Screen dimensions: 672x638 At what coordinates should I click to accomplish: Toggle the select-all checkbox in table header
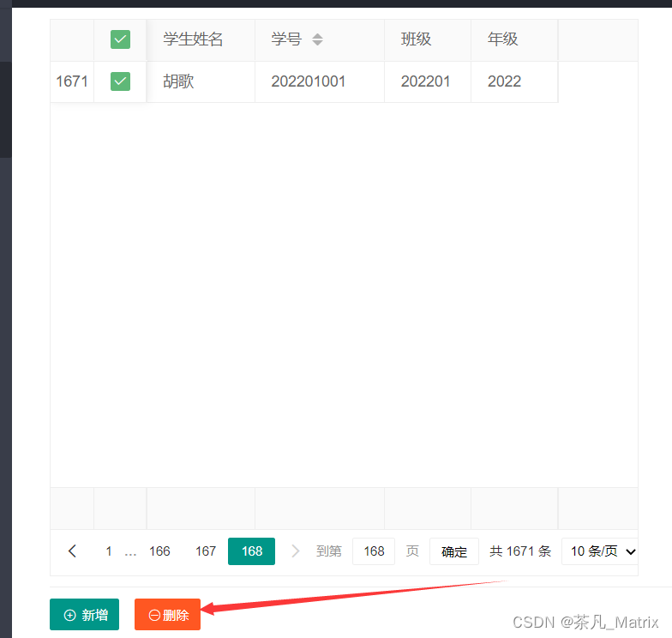pos(120,39)
